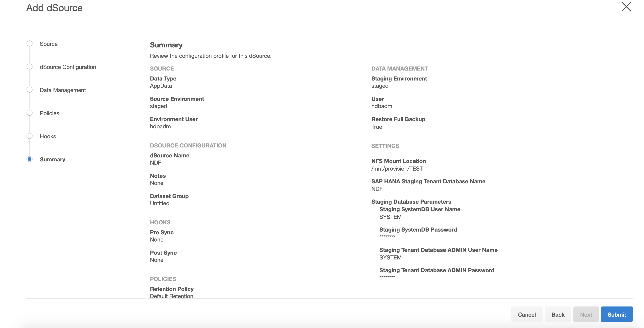Viewport: 644px width, 328px height.
Task: Select the Data Management step circle
Action: [x=30, y=90]
